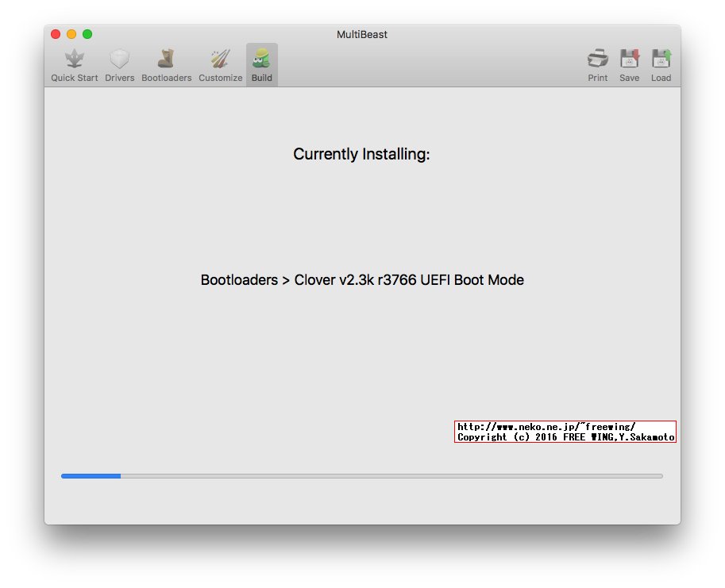The width and height of the screenshot is (725, 588).
Task: Click the Save floppy icon
Action: [x=629, y=59]
